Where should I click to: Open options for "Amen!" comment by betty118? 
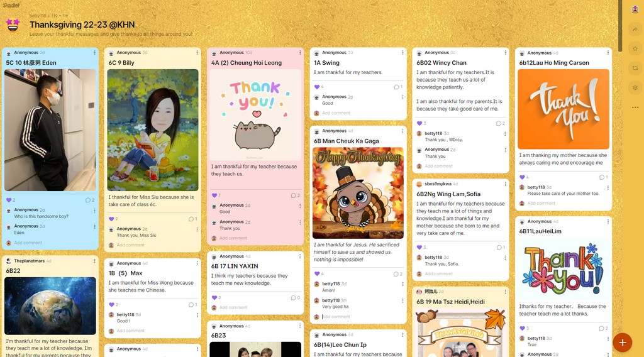point(402,284)
